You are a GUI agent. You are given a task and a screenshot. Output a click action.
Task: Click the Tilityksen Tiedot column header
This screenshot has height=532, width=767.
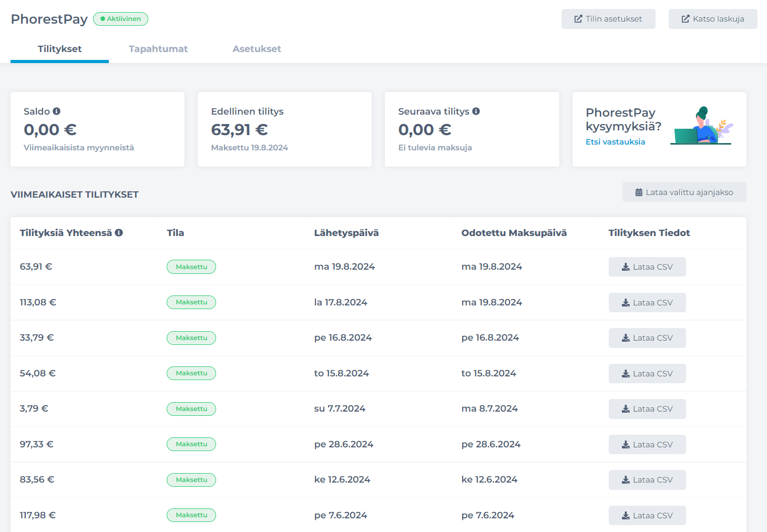coord(649,233)
